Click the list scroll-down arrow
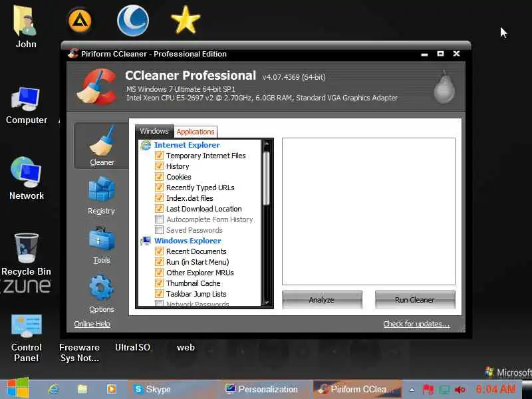The image size is (532, 399). [267, 303]
